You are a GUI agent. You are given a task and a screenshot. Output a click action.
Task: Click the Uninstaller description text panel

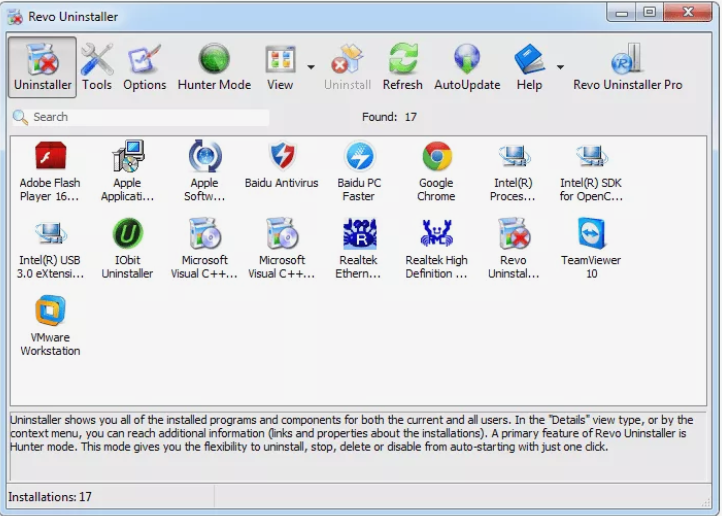[358, 444]
